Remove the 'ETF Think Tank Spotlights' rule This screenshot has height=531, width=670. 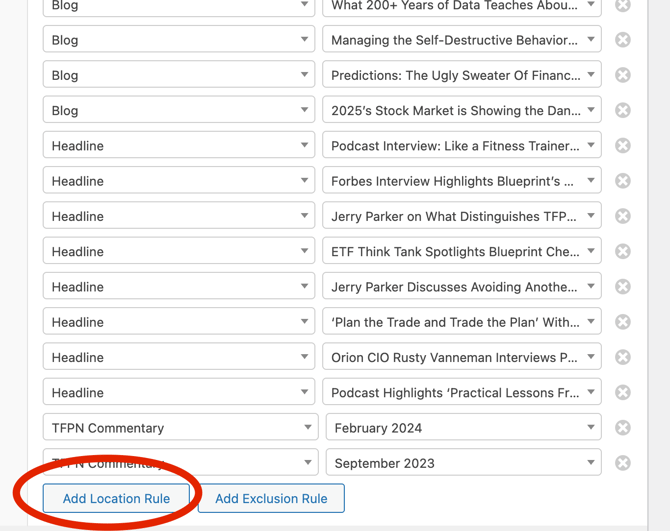[622, 251]
